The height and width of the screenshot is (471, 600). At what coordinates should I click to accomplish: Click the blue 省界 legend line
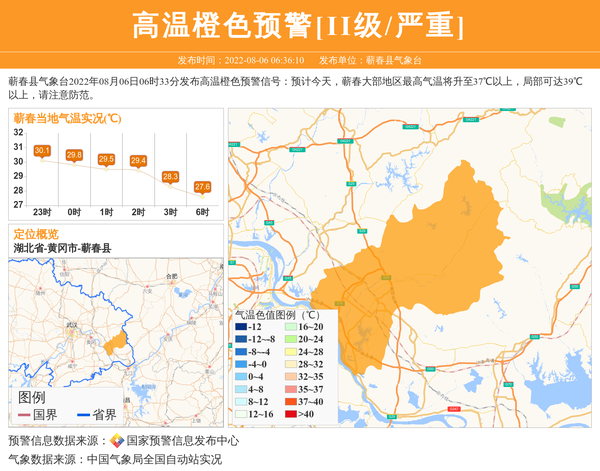(83, 415)
